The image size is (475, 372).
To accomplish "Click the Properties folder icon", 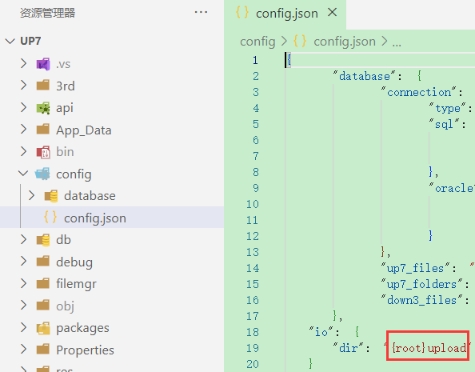I will [43, 349].
